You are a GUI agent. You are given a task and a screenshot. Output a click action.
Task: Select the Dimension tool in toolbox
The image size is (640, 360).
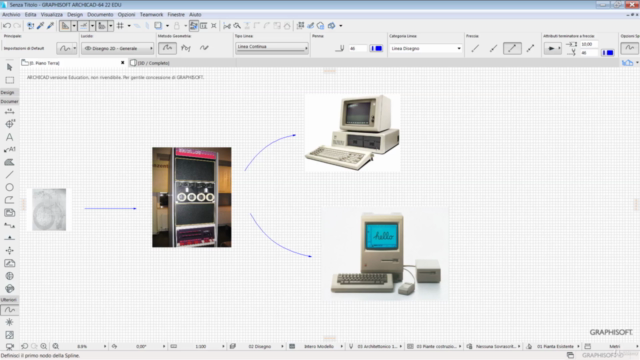click(x=9, y=111)
